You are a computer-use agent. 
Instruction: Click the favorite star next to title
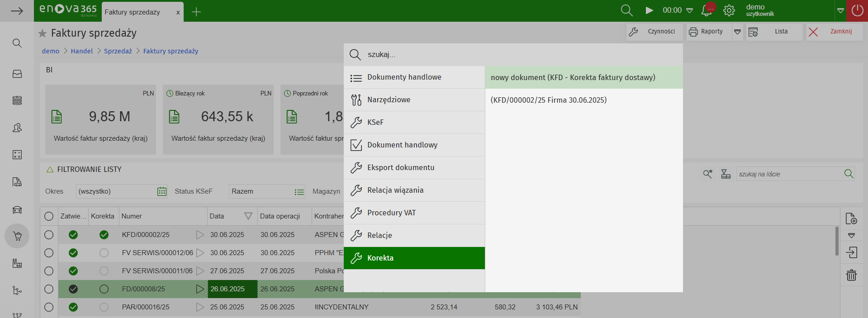(43, 33)
